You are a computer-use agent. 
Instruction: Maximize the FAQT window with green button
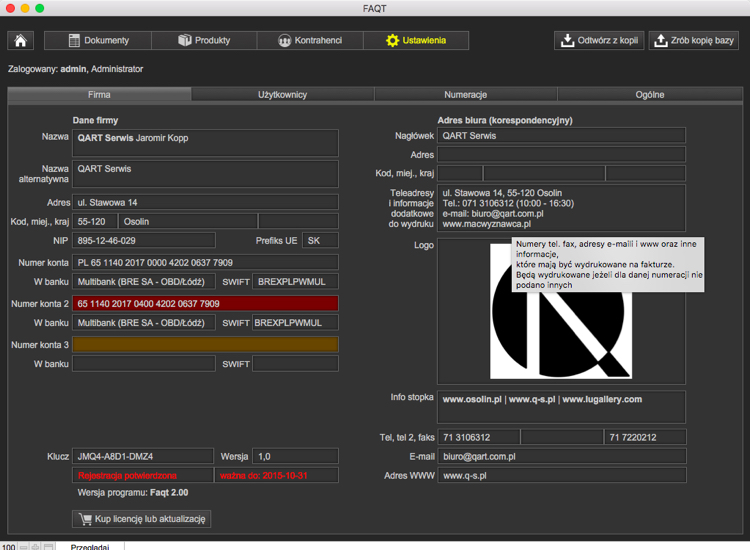[40, 8]
